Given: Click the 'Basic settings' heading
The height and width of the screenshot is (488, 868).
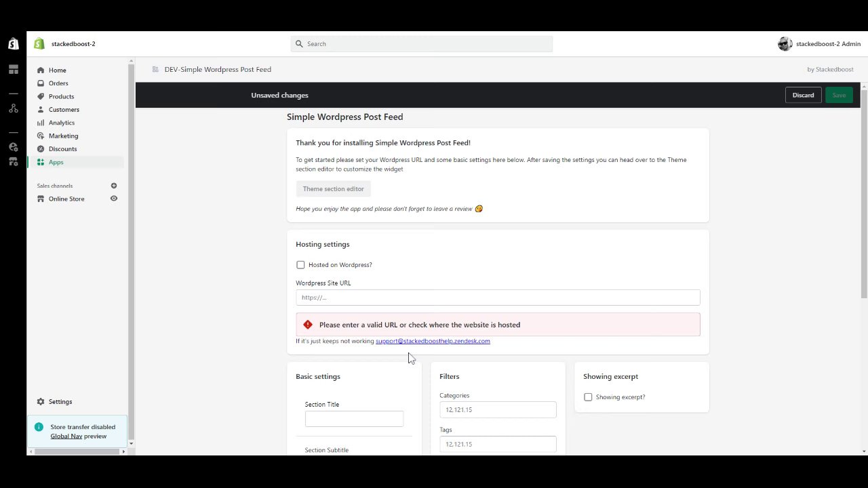Looking at the screenshot, I should coord(318,376).
